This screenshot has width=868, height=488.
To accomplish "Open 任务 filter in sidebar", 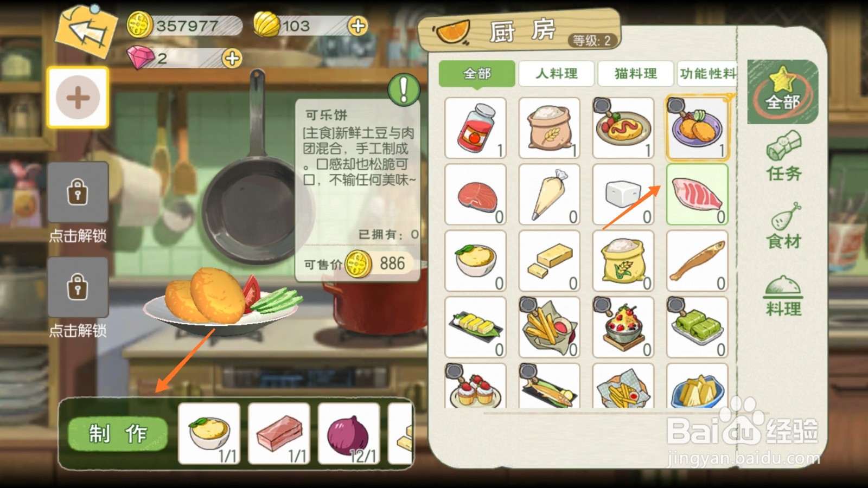I will 783,157.
